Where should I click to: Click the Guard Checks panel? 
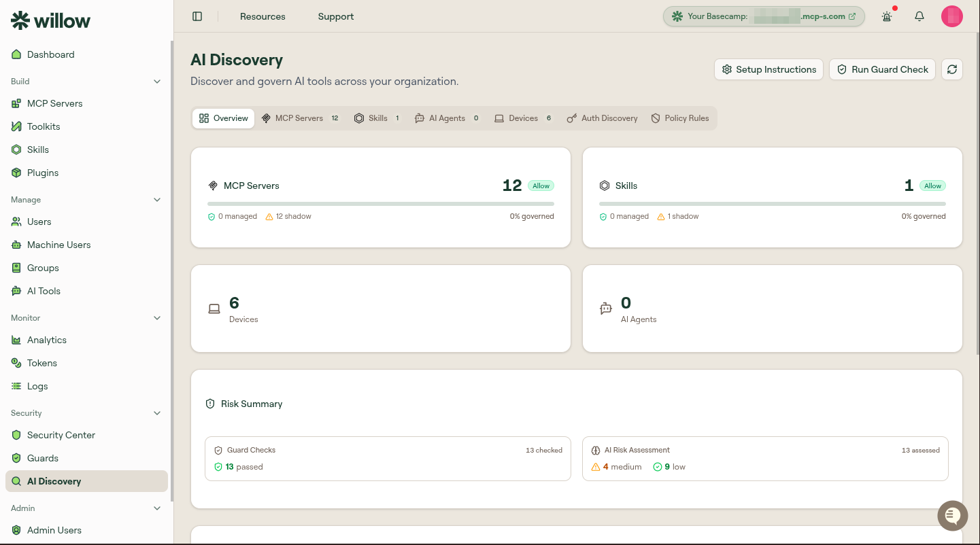coord(388,459)
